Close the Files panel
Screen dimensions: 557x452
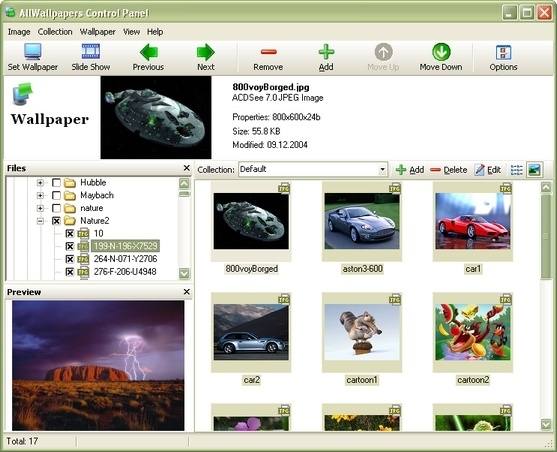click(x=186, y=168)
